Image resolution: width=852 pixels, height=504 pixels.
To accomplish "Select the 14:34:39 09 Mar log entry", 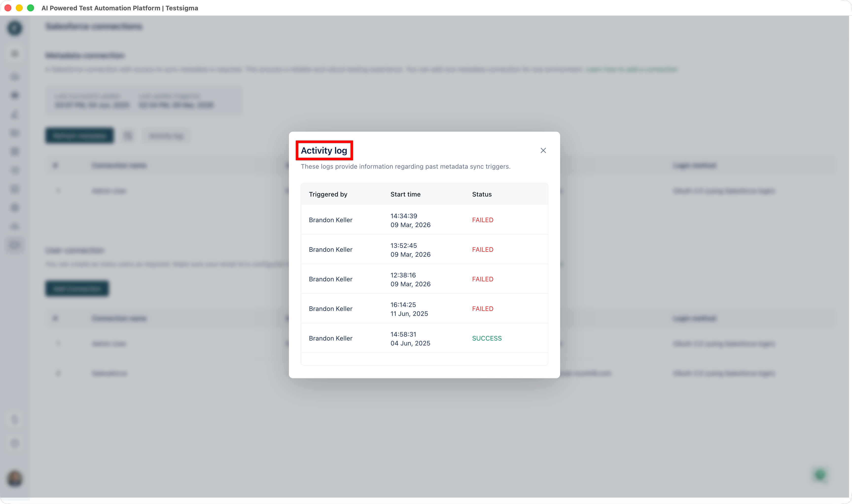I will (410, 220).
